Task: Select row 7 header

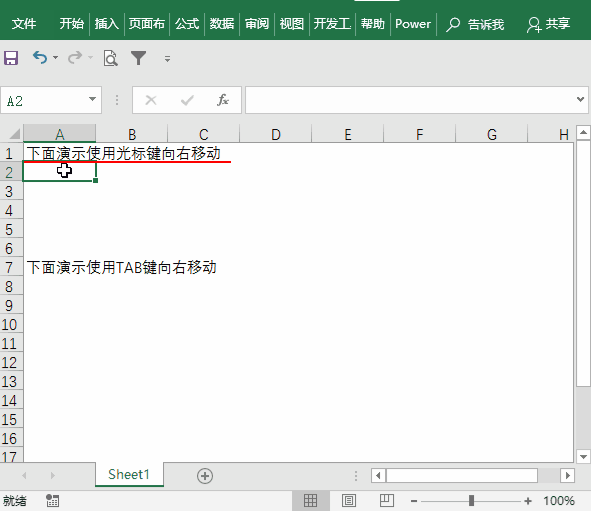Action: pyautogui.click(x=11, y=267)
